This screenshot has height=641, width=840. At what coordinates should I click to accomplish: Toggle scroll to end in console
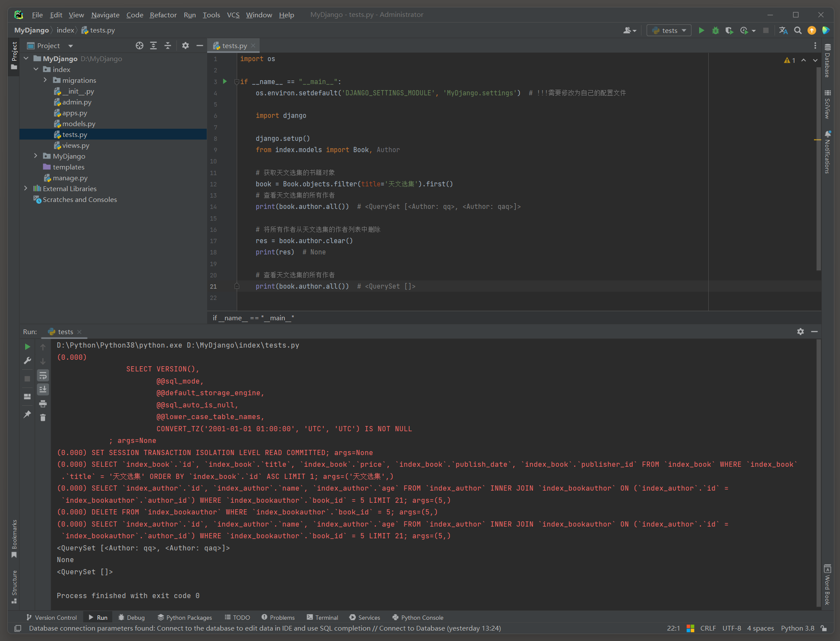tap(43, 389)
